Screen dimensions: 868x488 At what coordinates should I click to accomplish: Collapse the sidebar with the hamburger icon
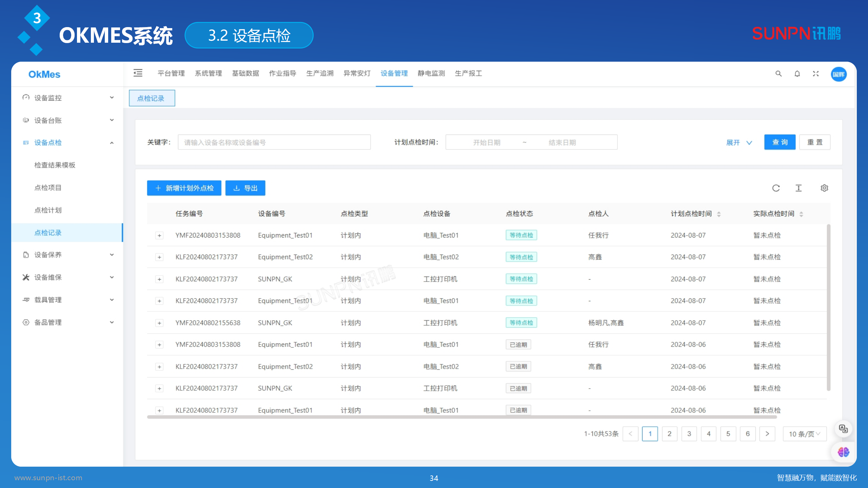pyautogui.click(x=138, y=73)
